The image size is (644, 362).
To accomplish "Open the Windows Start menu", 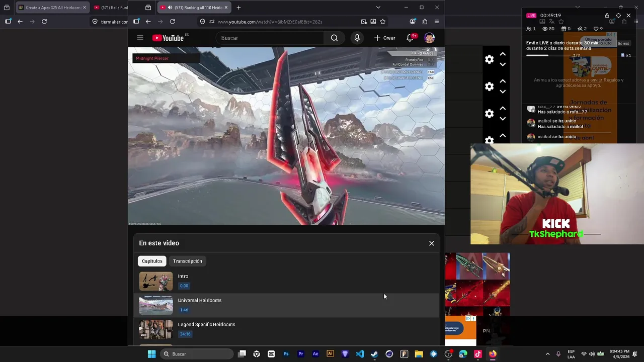I will coord(151,354).
